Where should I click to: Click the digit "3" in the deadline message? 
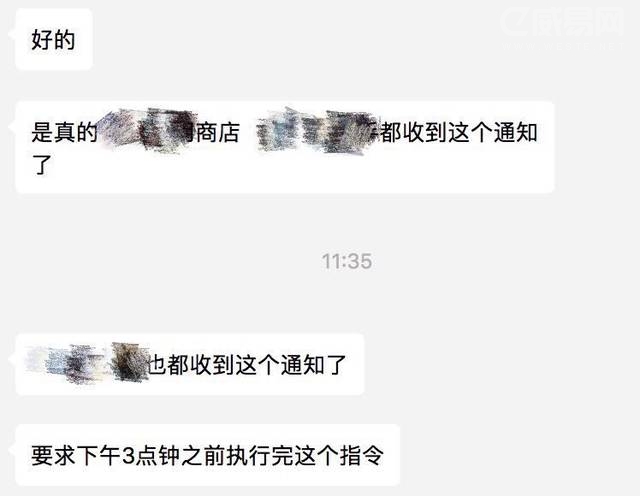pyautogui.click(x=129, y=456)
